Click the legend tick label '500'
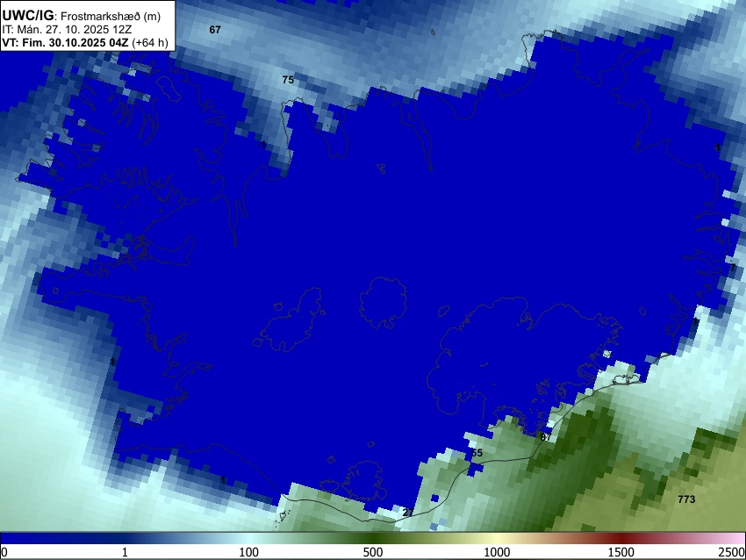The height and width of the screenshot is (560, 746). click(373, 552)
